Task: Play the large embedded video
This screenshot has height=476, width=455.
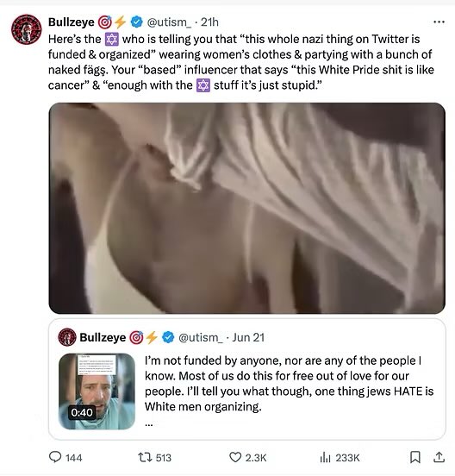Action: (247, 209)
